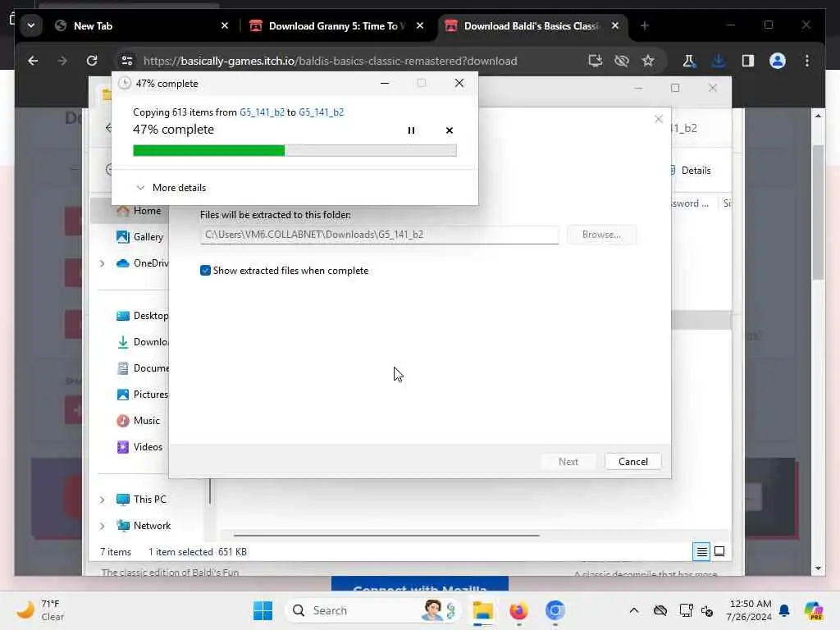Viewport: 840px width, 630px height.
Task: Click Cancel in the extract wizard
Action: [632, 461]
